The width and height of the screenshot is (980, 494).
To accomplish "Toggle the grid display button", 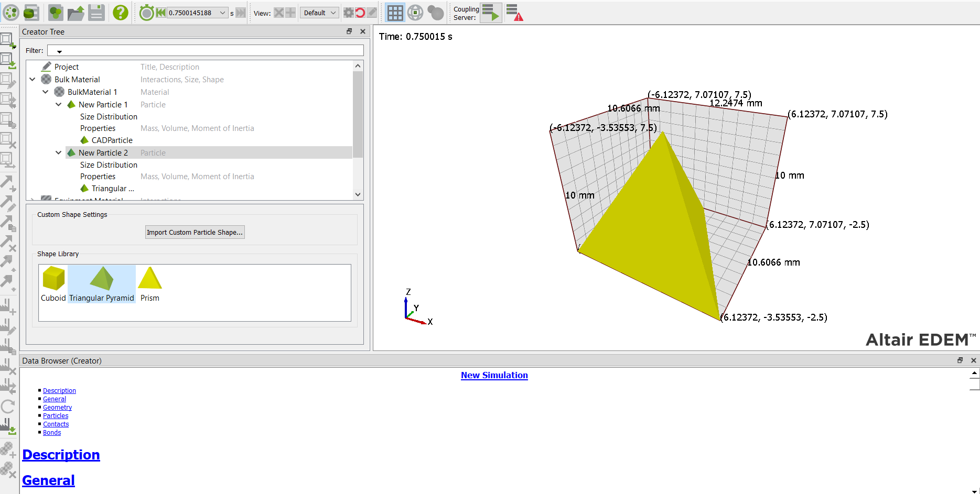I will (395, 13).
